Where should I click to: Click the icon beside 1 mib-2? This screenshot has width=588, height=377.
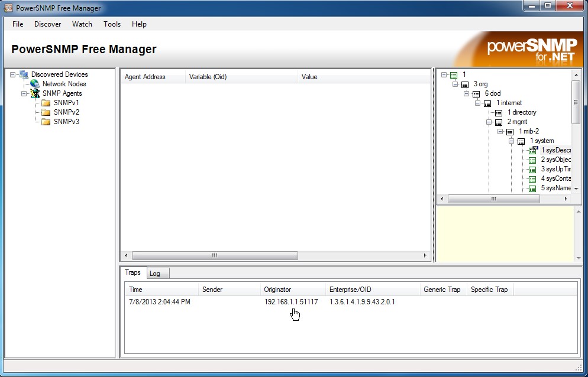[x=510, y=132]
